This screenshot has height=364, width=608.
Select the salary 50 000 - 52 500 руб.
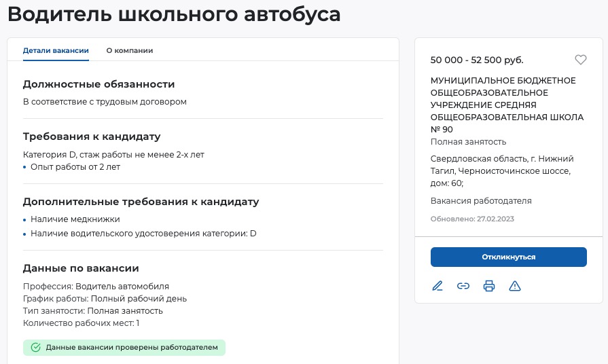pos(477,60)
